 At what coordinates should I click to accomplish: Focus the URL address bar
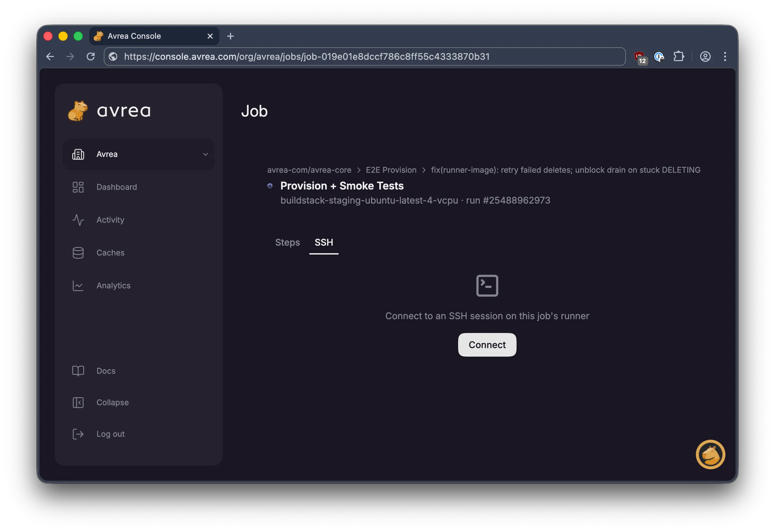[365, 56]
